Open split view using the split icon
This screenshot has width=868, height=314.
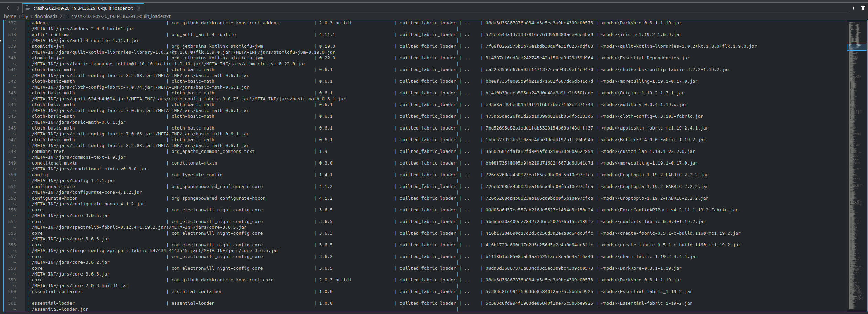point(863,8)
